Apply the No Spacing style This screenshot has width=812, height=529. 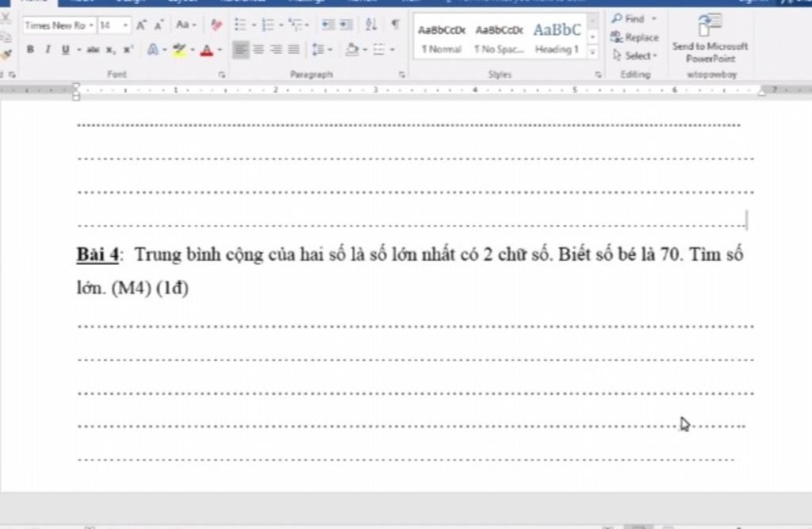pos(500,38)
